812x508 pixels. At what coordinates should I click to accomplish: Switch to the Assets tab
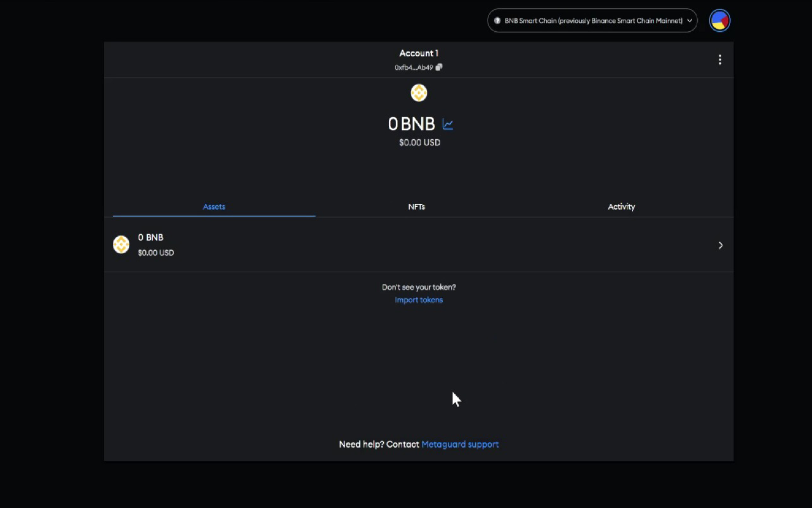pyautogui.click(x=214, y=206)
